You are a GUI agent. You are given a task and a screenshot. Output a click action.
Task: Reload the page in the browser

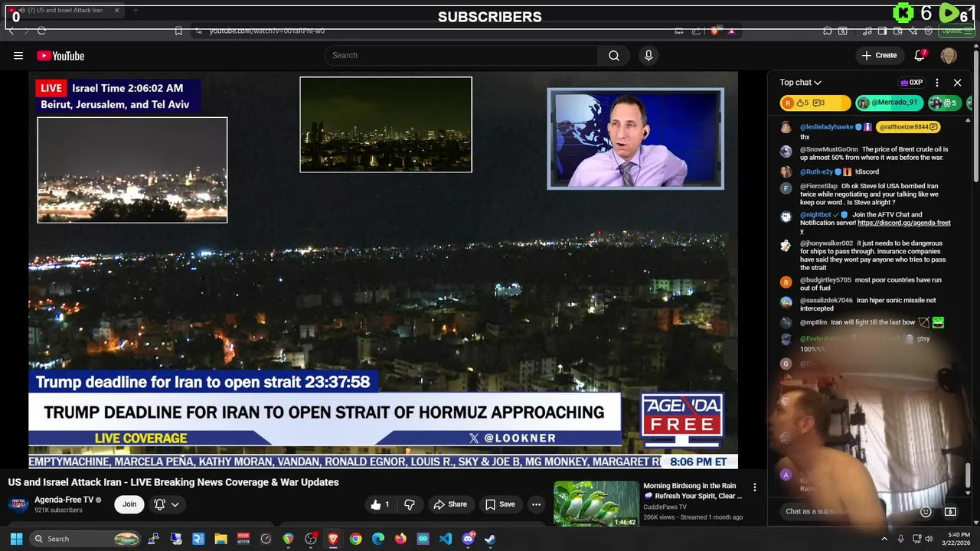click(41, 31)
